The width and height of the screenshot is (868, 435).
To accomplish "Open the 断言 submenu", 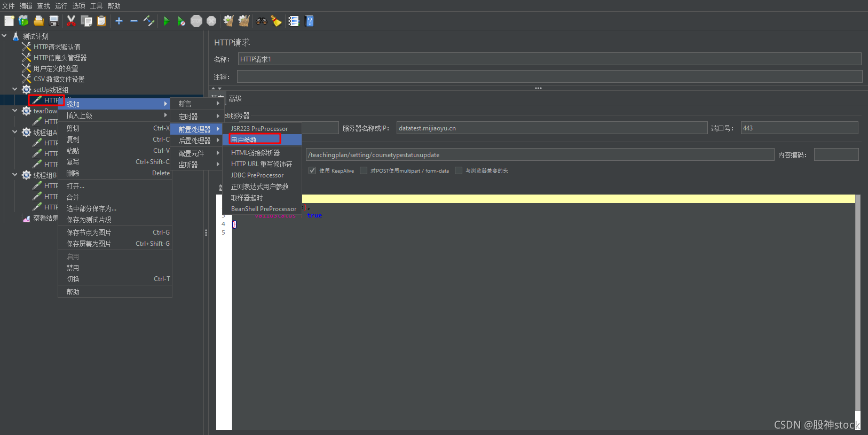I will (x=196, y=104).
